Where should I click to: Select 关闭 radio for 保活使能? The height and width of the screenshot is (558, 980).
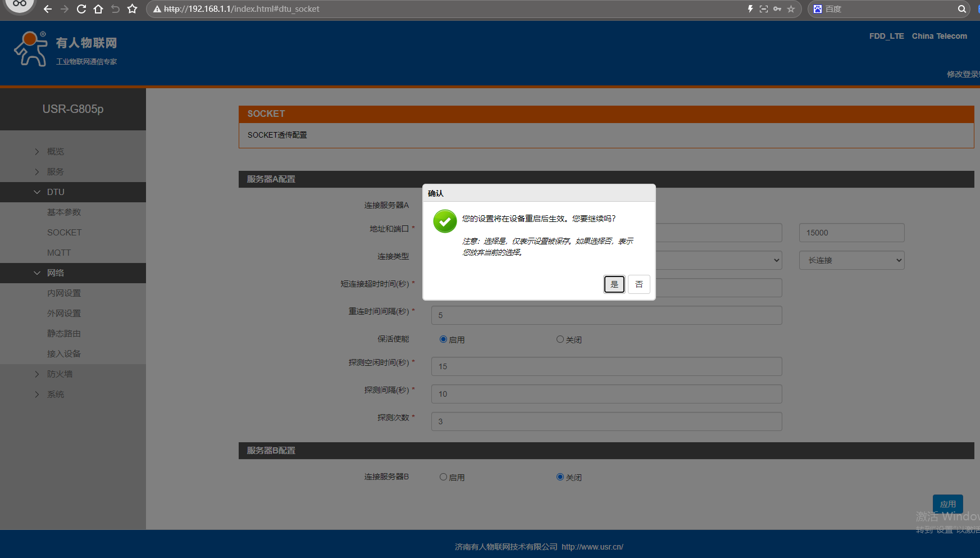pyautogui.click(x=560, y=339)
